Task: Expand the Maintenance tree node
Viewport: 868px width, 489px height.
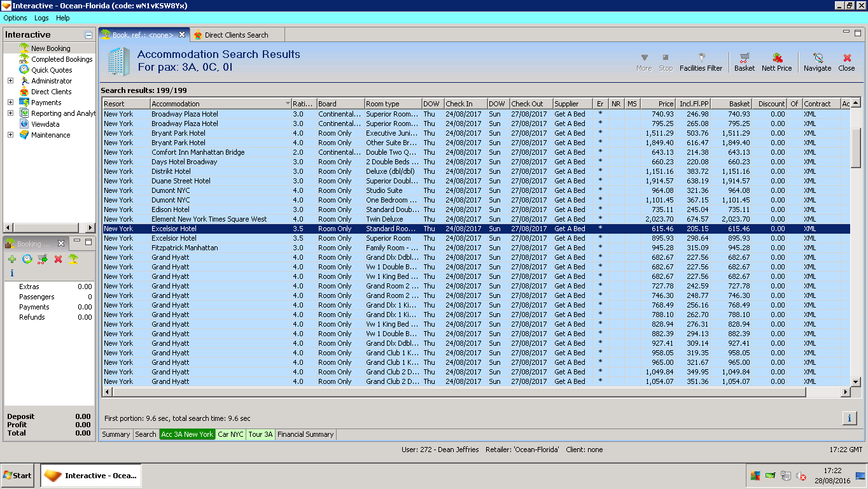Action: tap(10, 135)
